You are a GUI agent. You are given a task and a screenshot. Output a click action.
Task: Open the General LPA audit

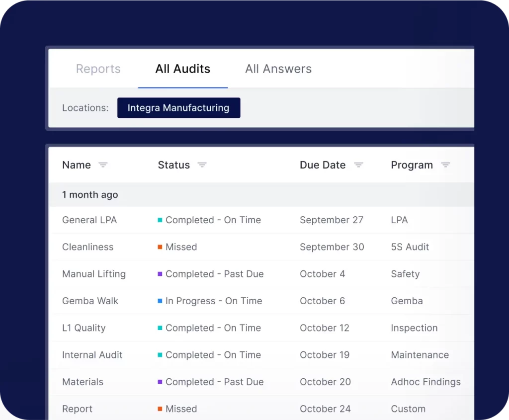point(89,220)
